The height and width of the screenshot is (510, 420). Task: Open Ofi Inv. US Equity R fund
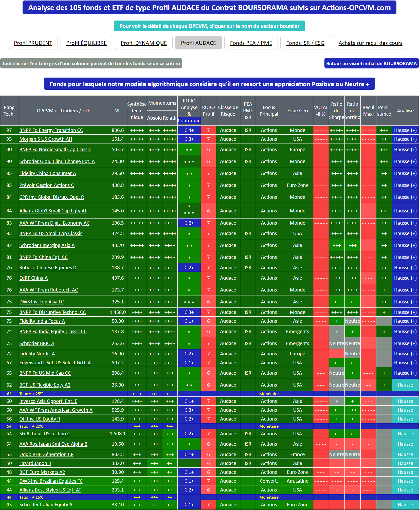point(40,419)
